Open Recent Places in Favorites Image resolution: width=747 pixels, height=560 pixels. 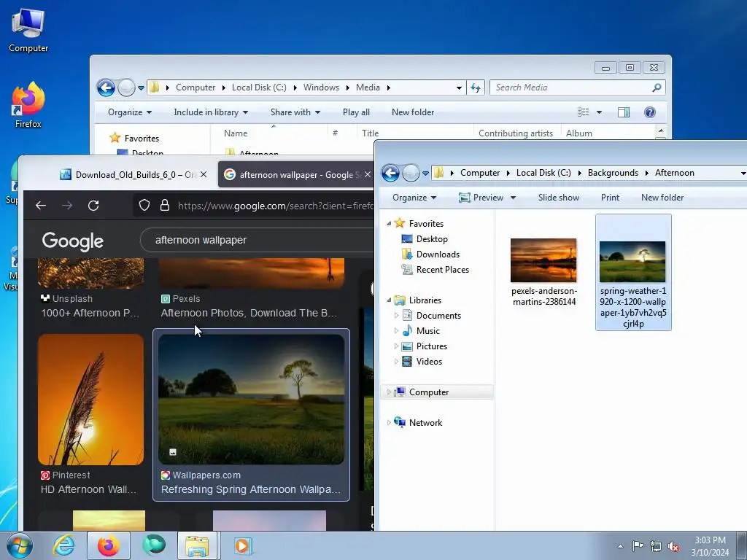(443, 270)
